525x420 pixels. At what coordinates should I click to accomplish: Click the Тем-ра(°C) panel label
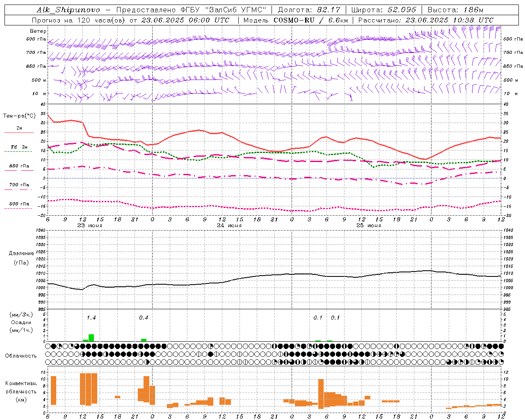(19, 116)
